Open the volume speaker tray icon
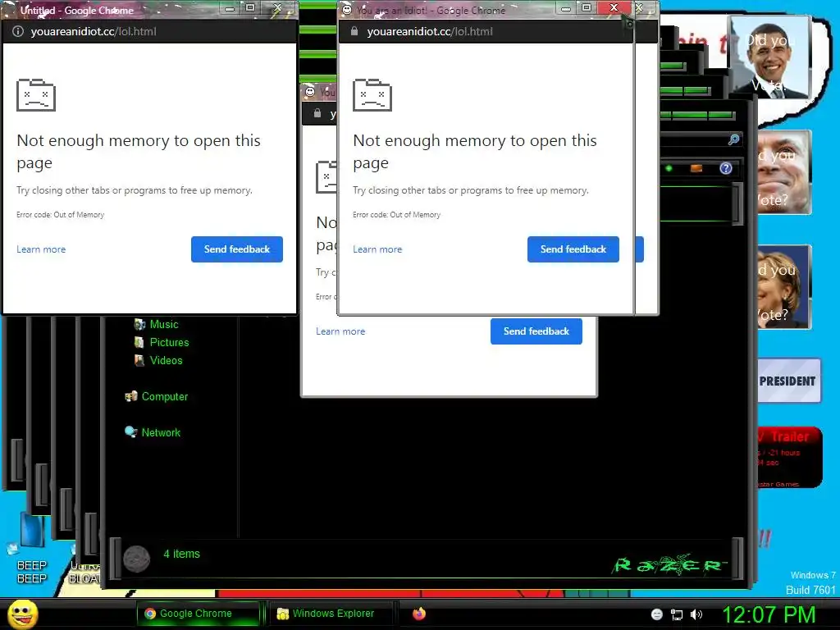 [x=696, y=614]
